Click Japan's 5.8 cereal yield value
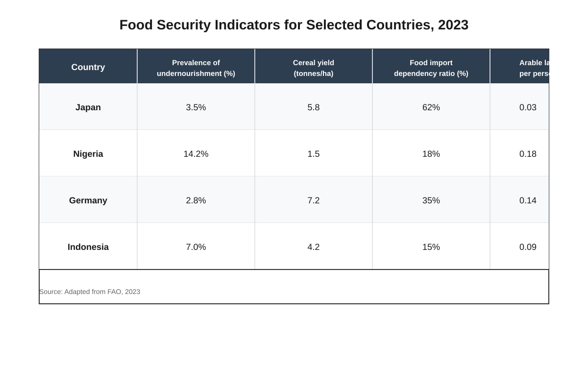Screen dimensions: 588x392 314,107
